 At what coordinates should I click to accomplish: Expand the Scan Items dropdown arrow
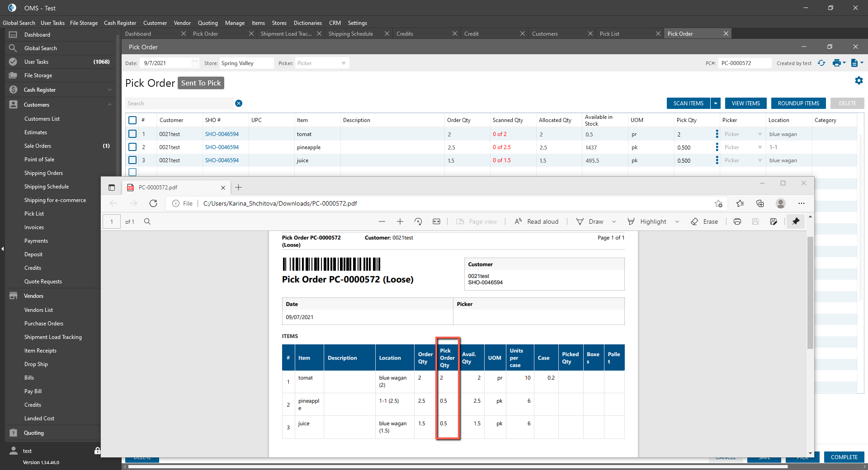(716, 103)
